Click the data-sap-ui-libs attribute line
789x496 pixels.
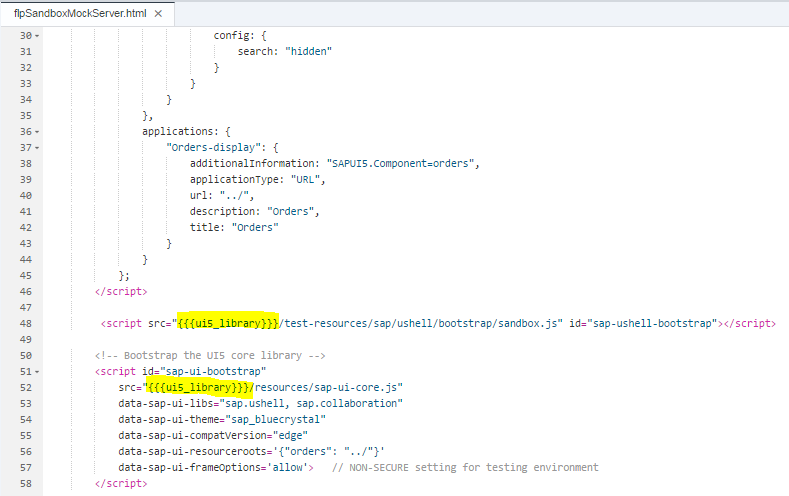tap(261, 403)
